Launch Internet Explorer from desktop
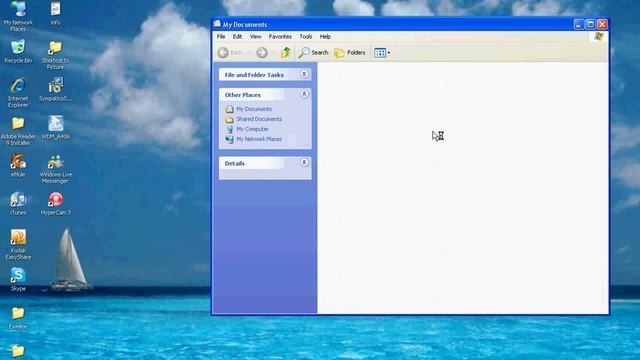The image size is (640, 360). coord(18,92)
